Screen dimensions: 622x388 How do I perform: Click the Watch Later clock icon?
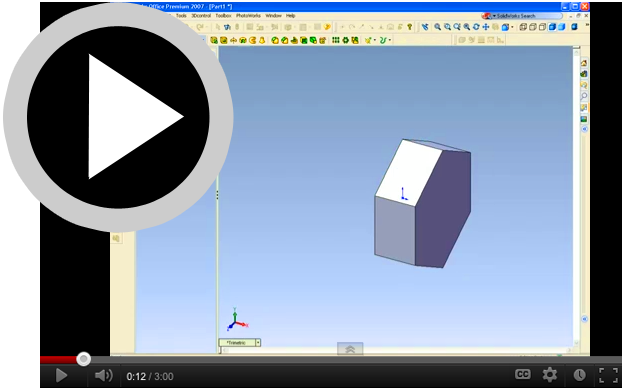(x=579, y=375)
